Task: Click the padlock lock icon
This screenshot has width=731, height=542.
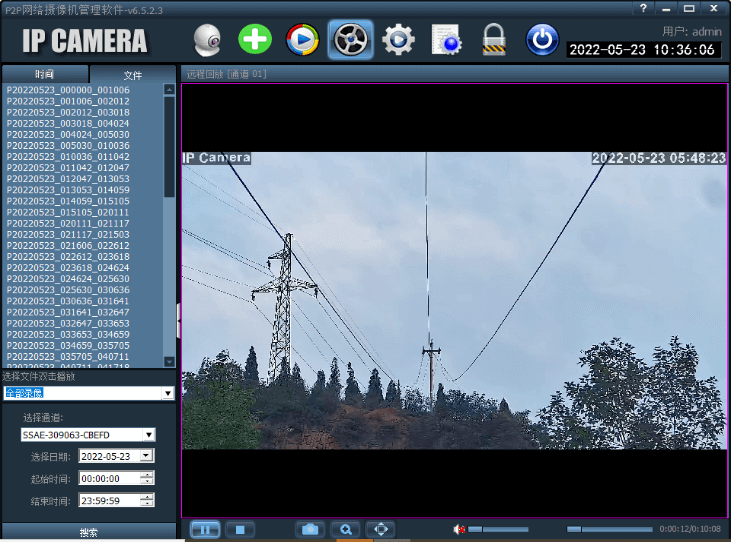Action: 494,40
